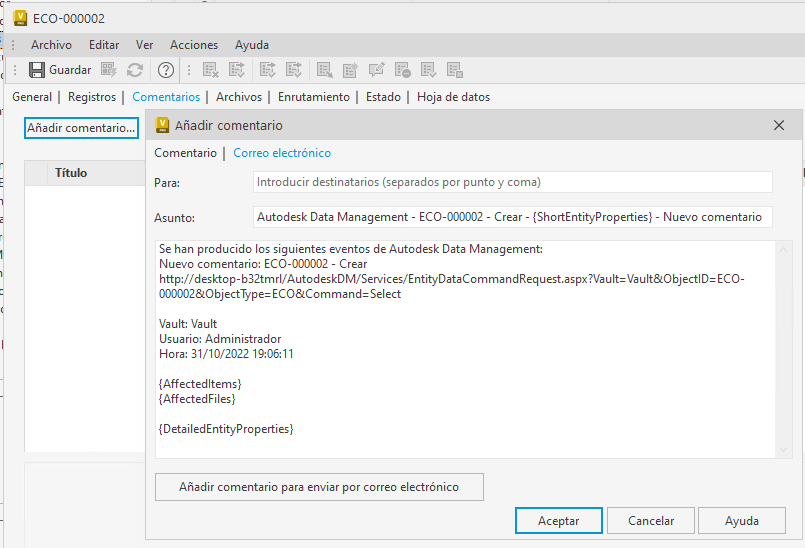Select the Comentario tab in dialog

pos(185,153)
